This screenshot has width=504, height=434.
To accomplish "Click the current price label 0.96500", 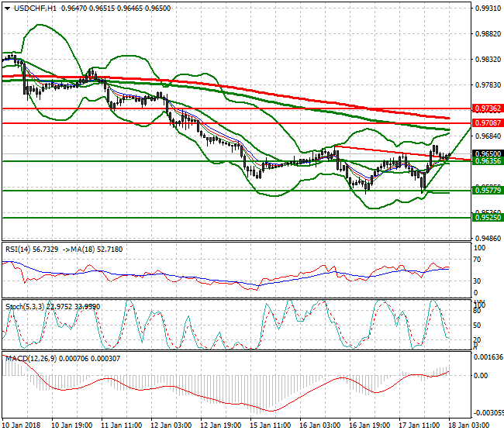I will pyautogui.click(x=488, y=154).
